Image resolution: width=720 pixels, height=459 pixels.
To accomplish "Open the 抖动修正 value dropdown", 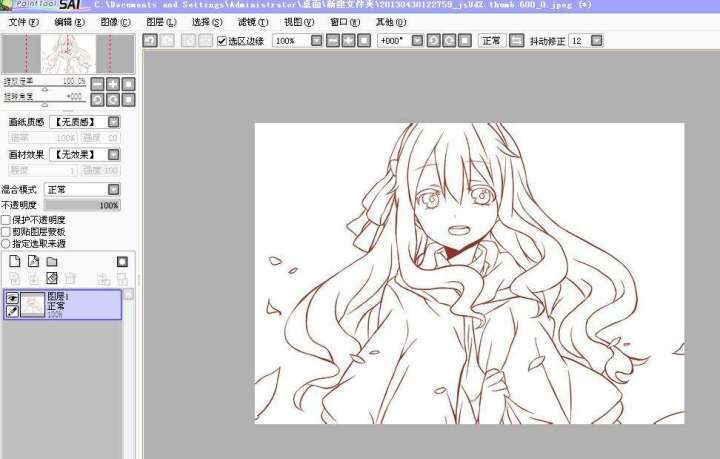I will tap(597, 41).
